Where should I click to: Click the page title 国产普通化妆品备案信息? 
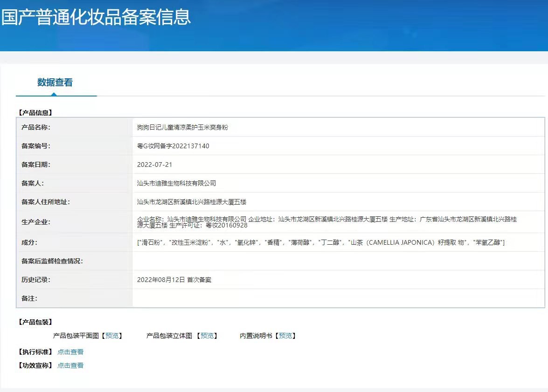(x=96, y=17)
